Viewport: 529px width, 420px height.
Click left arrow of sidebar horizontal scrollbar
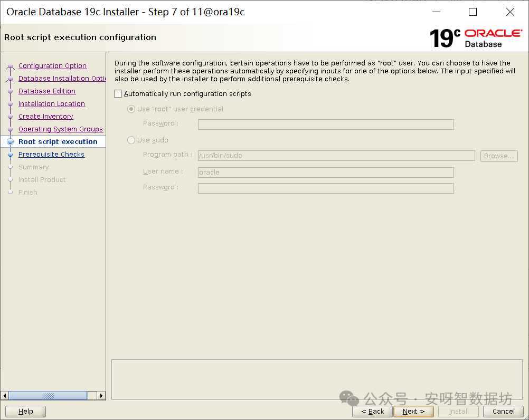click(5, 395)
